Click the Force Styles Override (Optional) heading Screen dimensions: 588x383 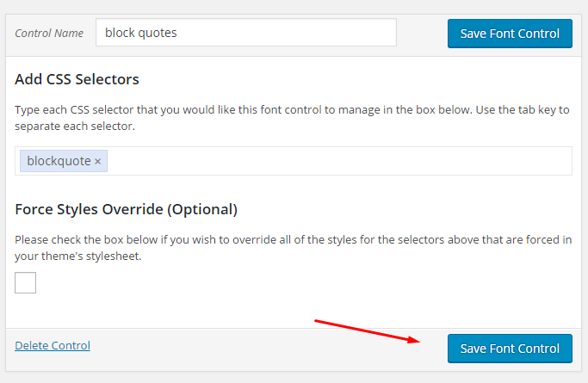click(x=126, y=209)
